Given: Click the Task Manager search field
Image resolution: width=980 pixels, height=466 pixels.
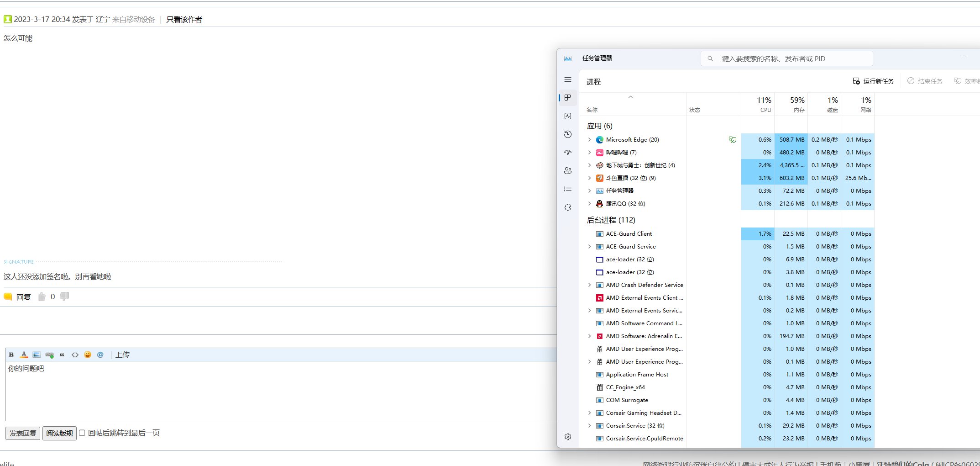Looking at the screenshot, I should tap(787, 58).
